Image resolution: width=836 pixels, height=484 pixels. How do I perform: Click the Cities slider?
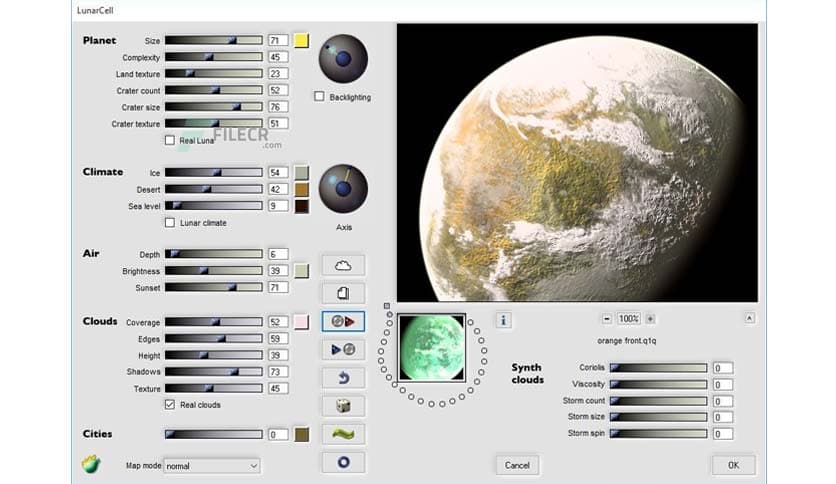214,434
